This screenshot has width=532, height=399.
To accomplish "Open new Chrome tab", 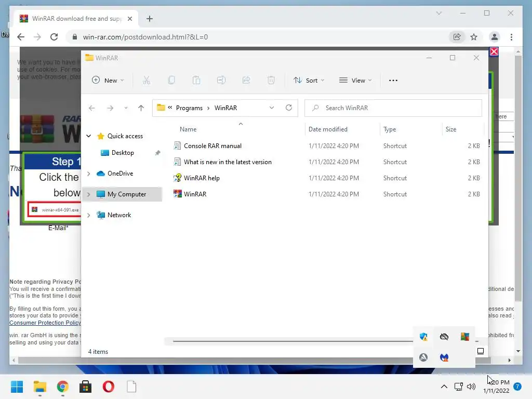I will [x=149, y=19].
